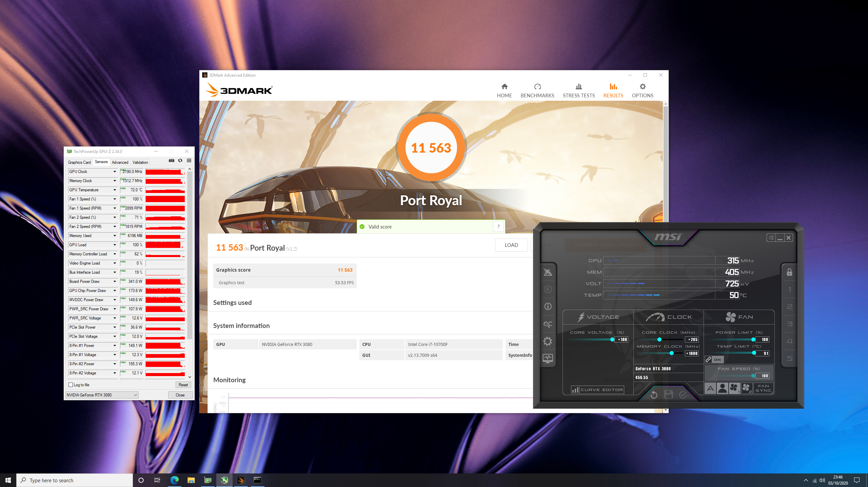Open the Kombustor K icon in Afterburner

[548, 289]
